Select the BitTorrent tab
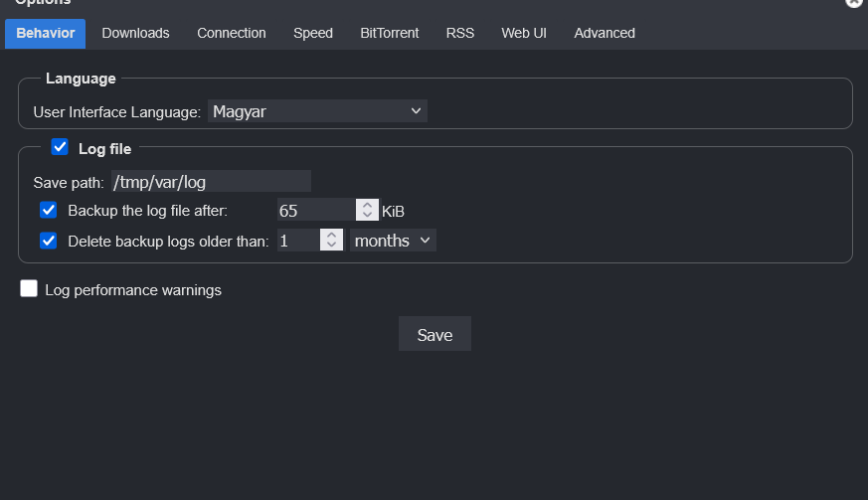Image resolution: width=868 pixels, height=500 pixels. (390, 33)
